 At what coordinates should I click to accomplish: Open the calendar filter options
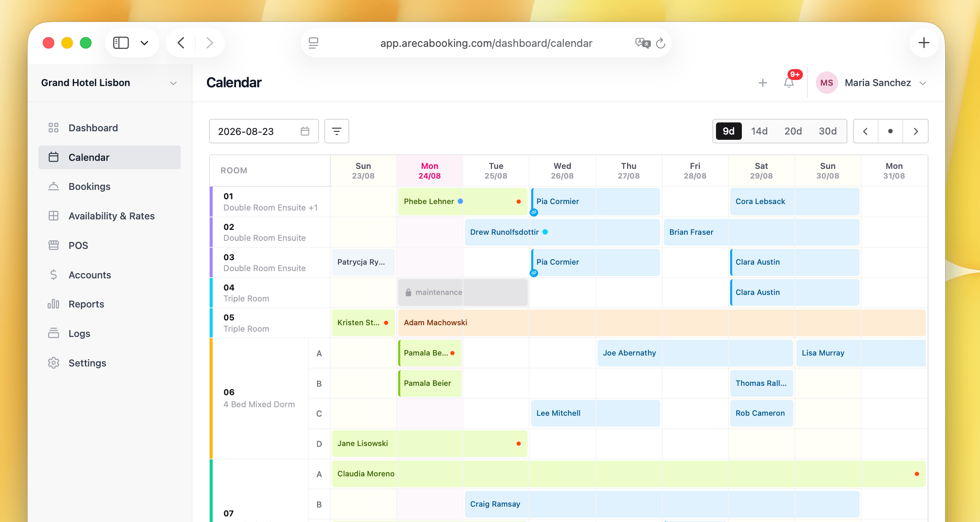[337, 131]
